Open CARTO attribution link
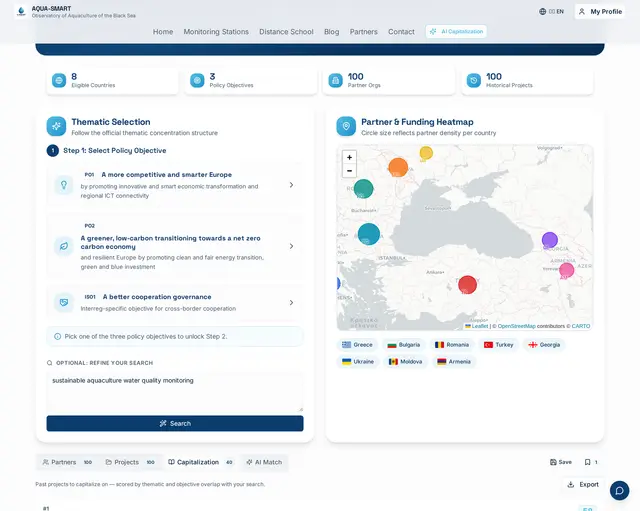The image size is (640, 511). [581, 326]
